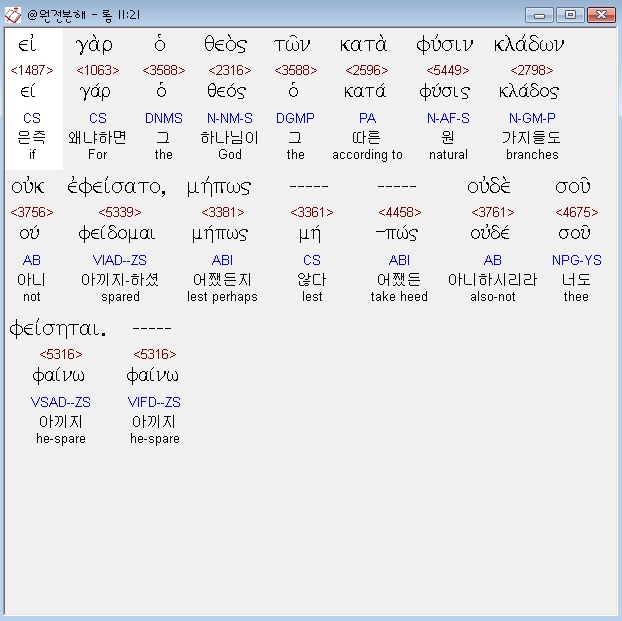This screenshot has width=622, height=621.
Task: Click parsing code N-AF-S
Action: click(448, 118)
